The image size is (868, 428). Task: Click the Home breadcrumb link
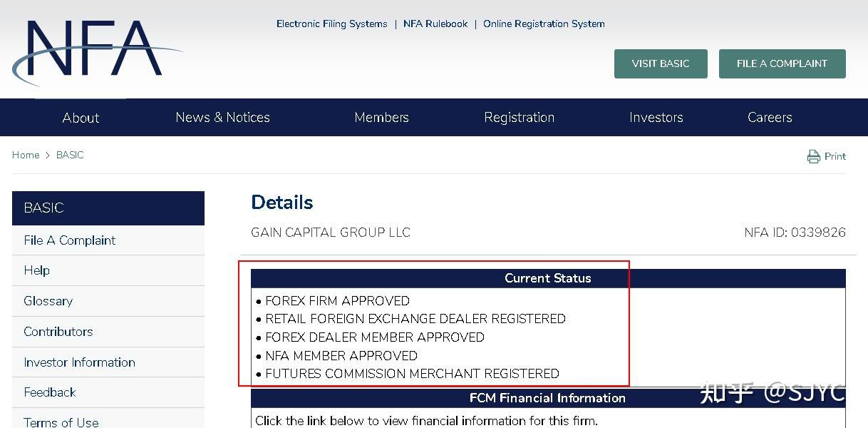click(26, 155)
